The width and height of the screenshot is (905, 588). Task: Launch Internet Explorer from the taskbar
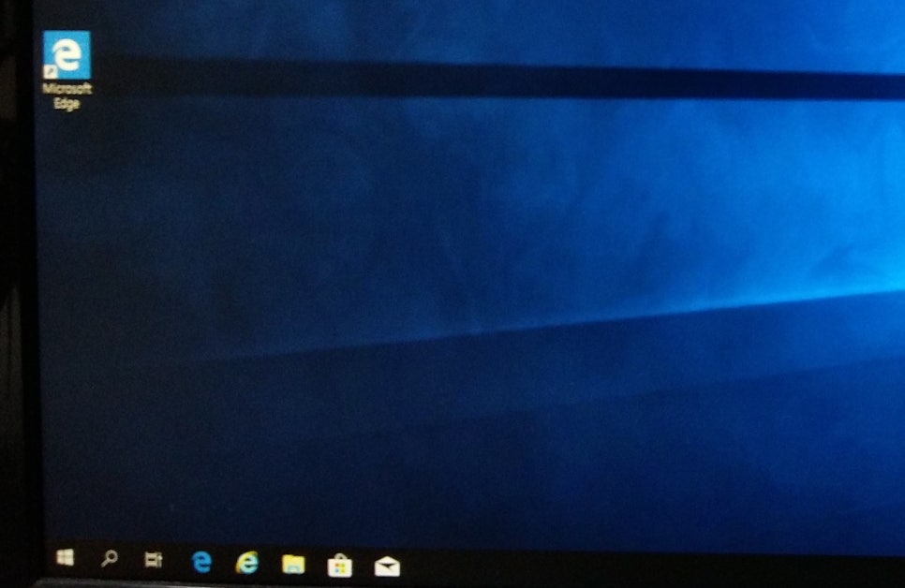click(x=247, y=563)
